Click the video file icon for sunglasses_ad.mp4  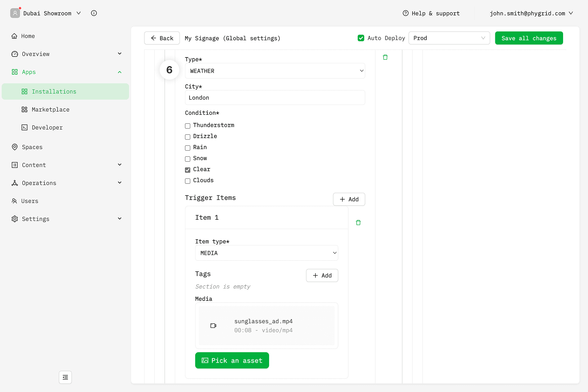tap(213, 325)
